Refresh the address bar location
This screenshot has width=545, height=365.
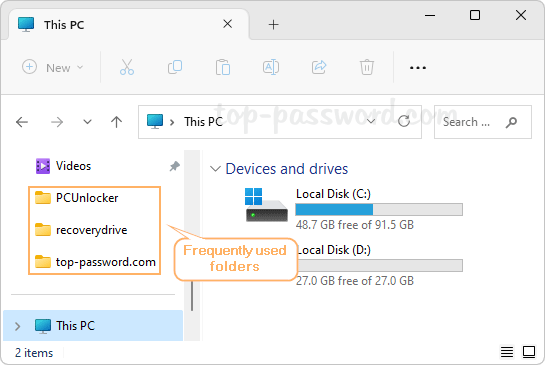(x=404, y=121)
